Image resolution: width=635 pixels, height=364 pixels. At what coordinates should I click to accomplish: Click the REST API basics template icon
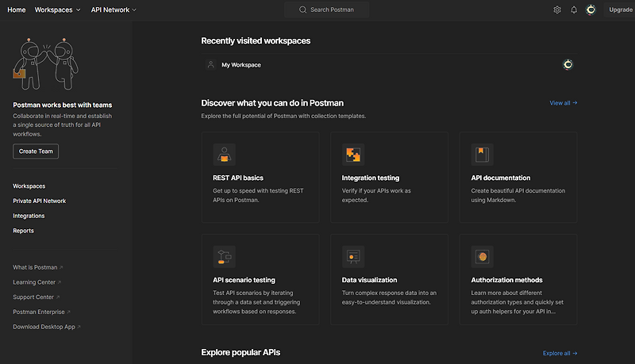pos(225,154)
